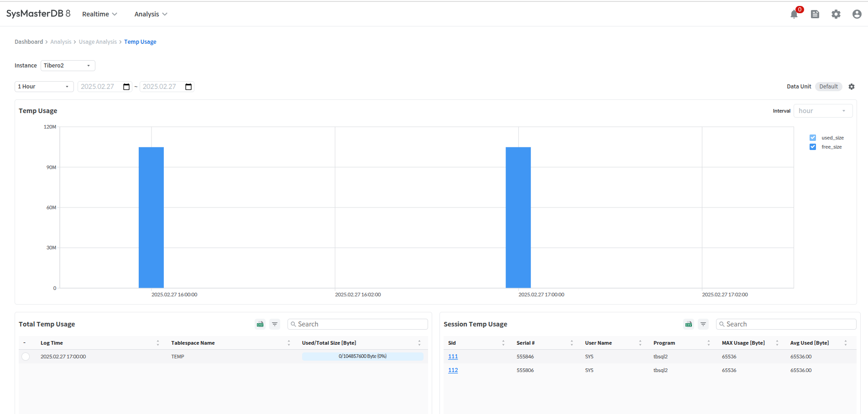This screenshot has height=414, width=868.
Task: Click Avg Used 65536.00 in Sid 111 row
Action: pyautogui.click(x=801, y=357)
